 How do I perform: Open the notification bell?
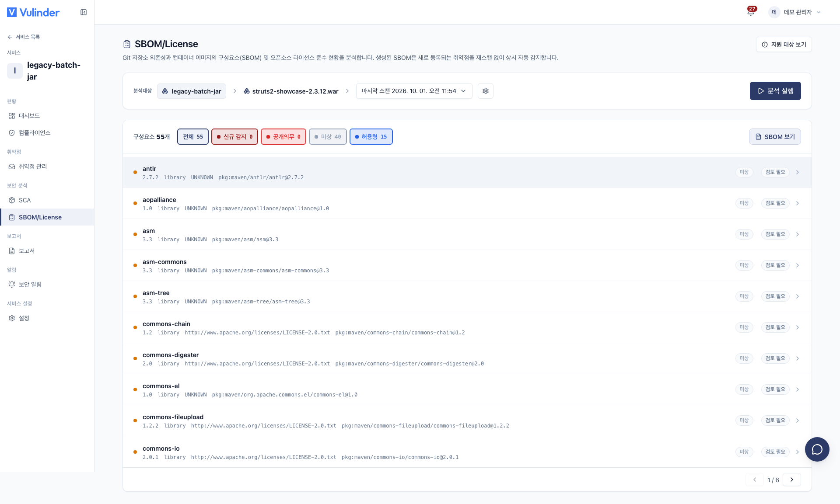751,12
